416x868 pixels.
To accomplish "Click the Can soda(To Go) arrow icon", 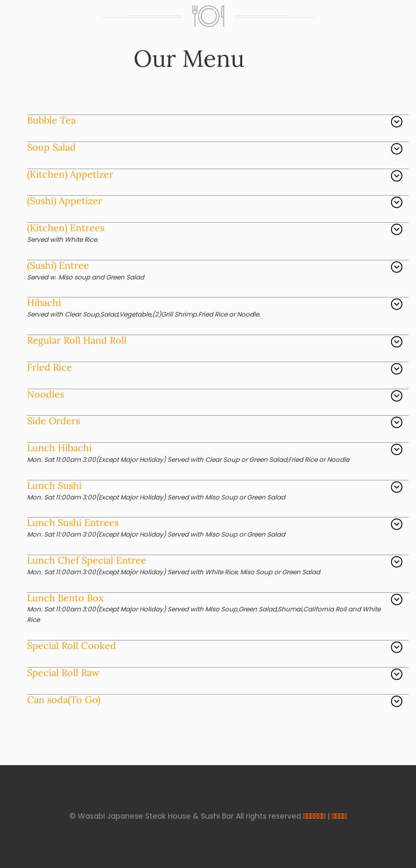I will tap(396, 702).
